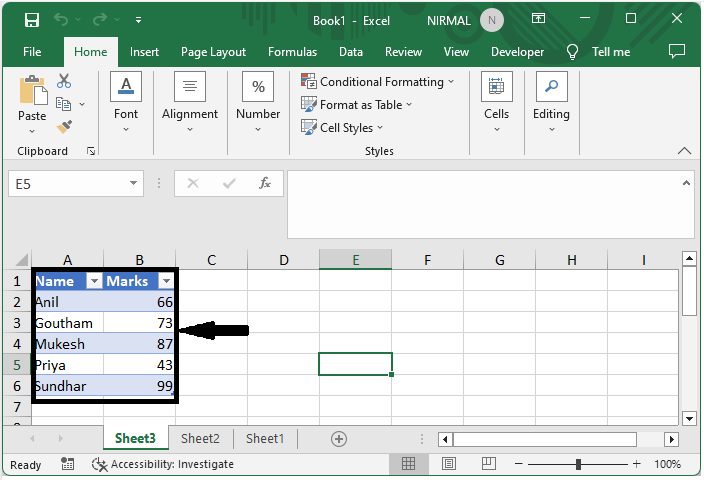This screenshot has width=704, height=480.
Task: Switch to Page Layout view
Action: (450, 464)
